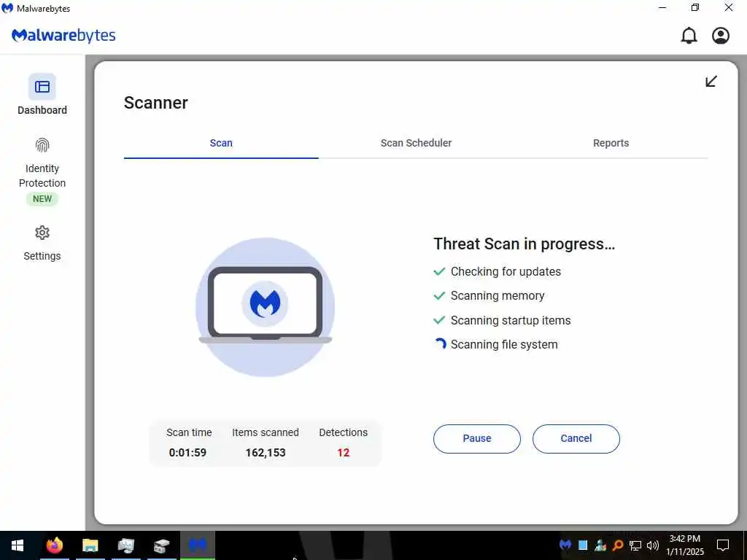Click the drive tool icon in taskbar

(x=161, y=545)
